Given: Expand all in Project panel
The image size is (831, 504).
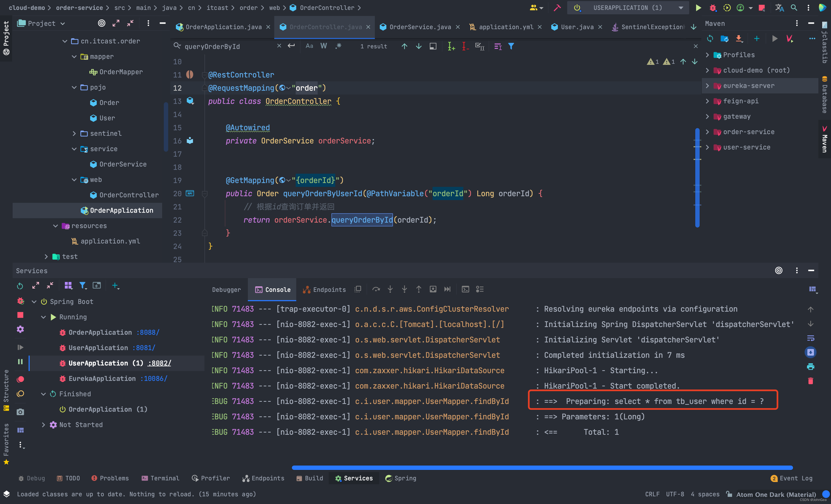Looking at the screenshot, I should tap(116, 23).
